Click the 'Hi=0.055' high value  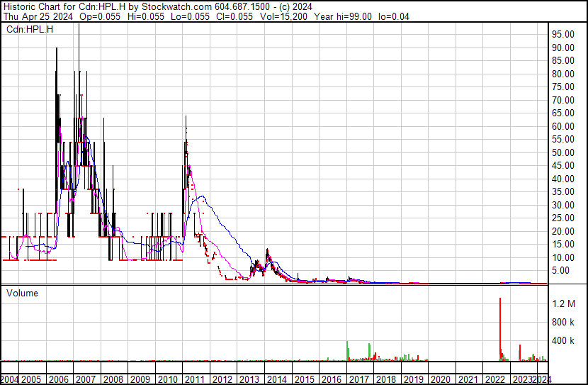pos(146,16)
